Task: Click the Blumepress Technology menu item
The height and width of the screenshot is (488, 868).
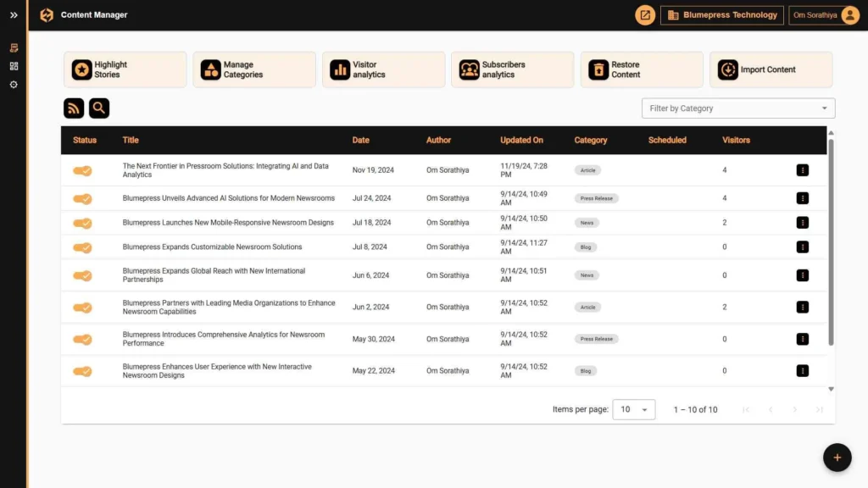Action: pyautogui.click(x=721, y=14)
